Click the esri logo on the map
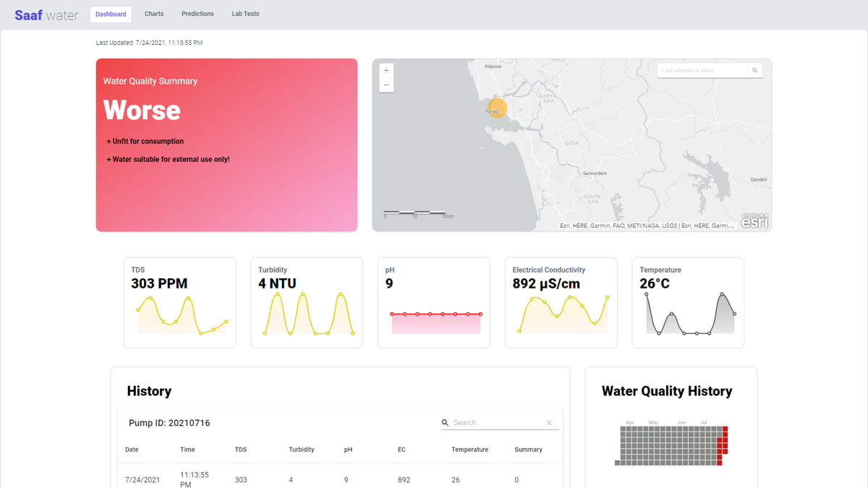This screenshot has height=488, width=868. coord(754,221)
